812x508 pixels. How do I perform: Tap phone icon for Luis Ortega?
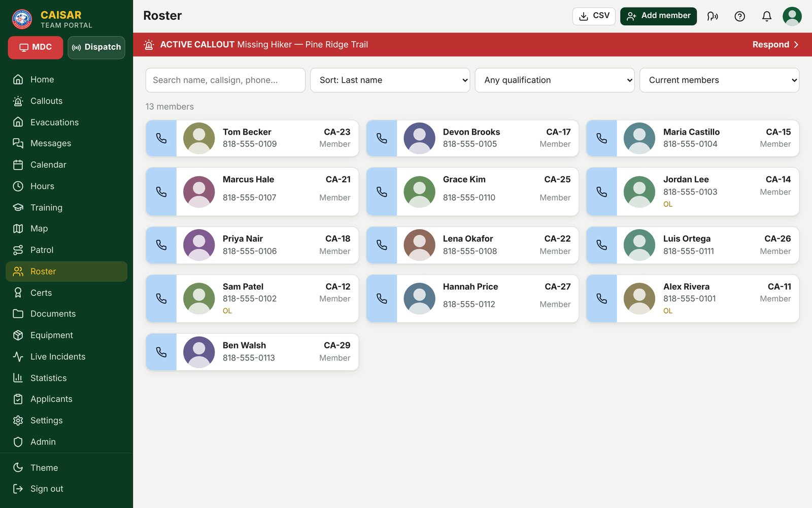(602, 245)
